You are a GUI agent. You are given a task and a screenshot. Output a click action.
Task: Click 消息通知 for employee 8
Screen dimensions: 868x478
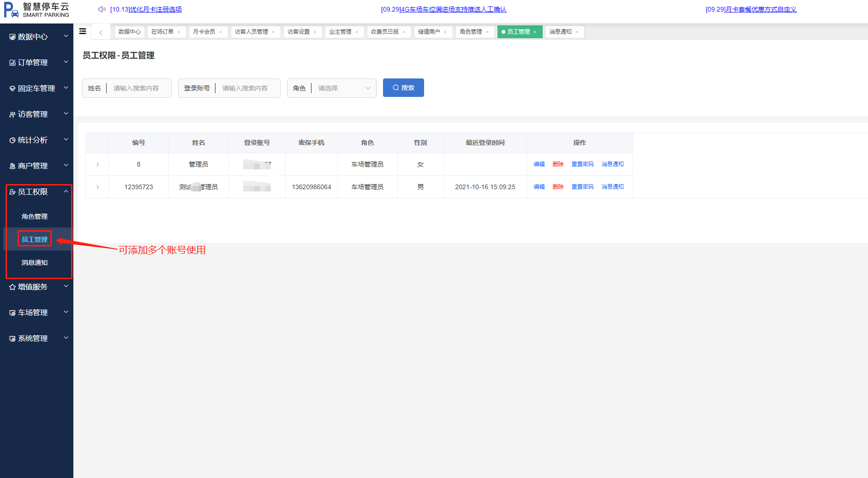tap(612, 164)
